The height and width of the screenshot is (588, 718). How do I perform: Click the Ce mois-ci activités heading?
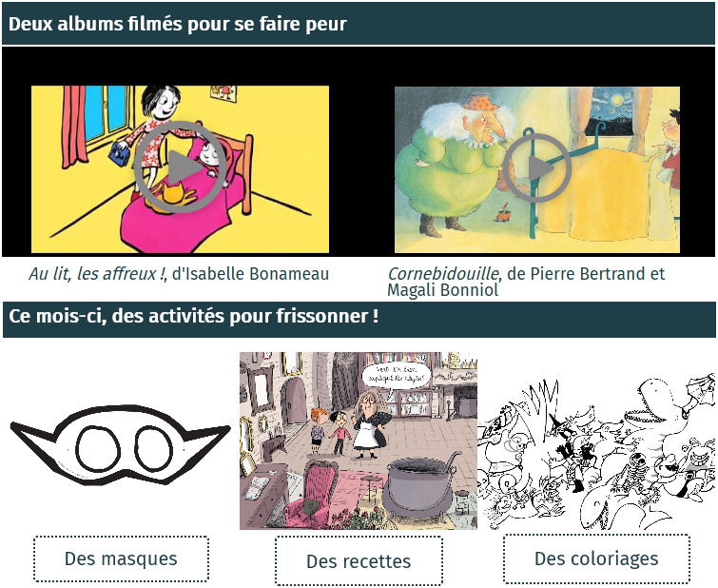point(194,316)
